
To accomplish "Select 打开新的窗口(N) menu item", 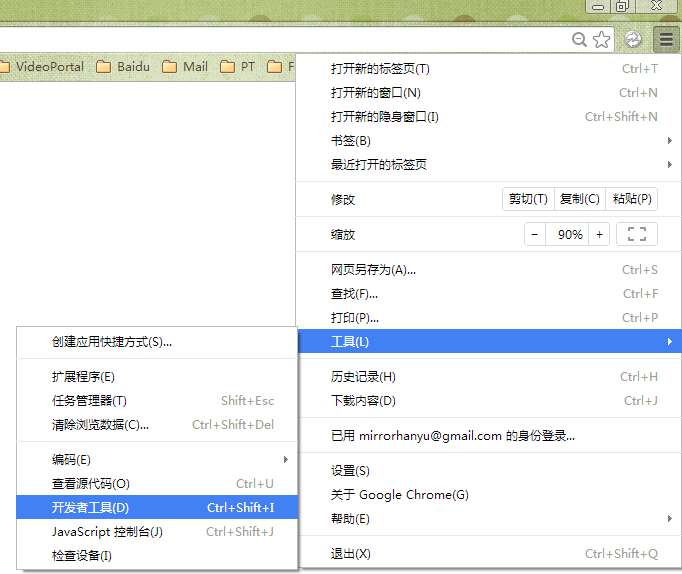I will (489, 93).
